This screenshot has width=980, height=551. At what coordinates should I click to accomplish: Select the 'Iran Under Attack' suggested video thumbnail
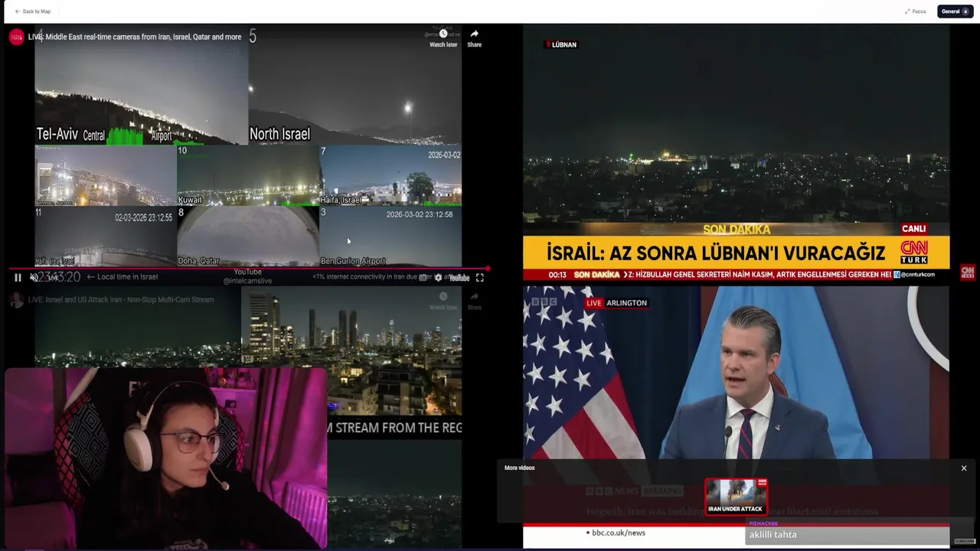[736, 497]
